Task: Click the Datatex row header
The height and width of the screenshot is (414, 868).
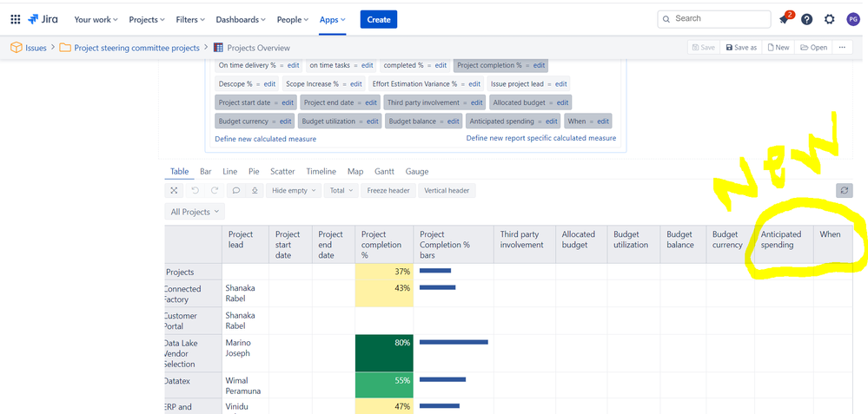Action: coord(193,385)
